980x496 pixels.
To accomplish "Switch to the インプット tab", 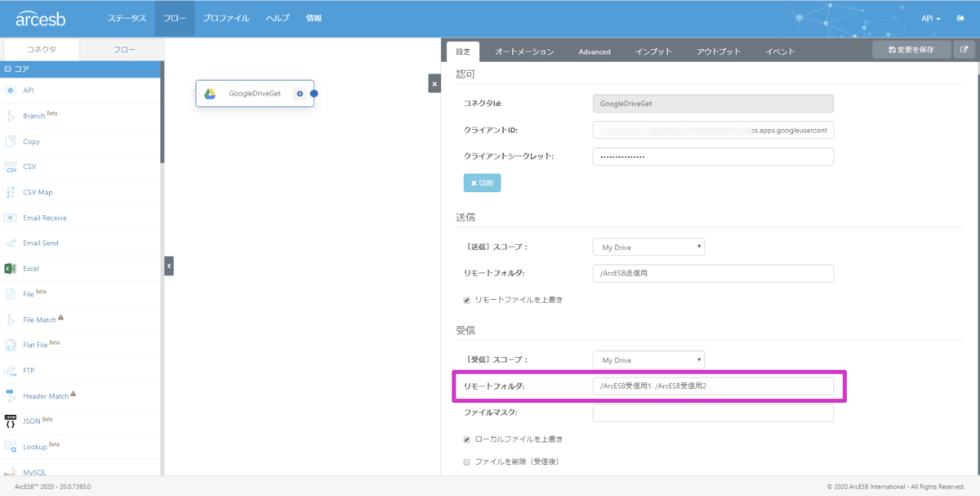I will pyautogui.click(x=654, y=51).
